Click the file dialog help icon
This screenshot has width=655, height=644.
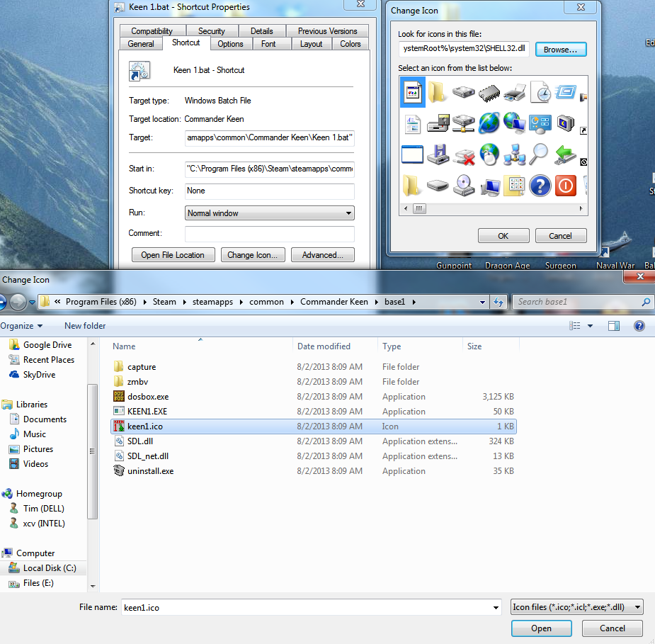tap(639, 326)
